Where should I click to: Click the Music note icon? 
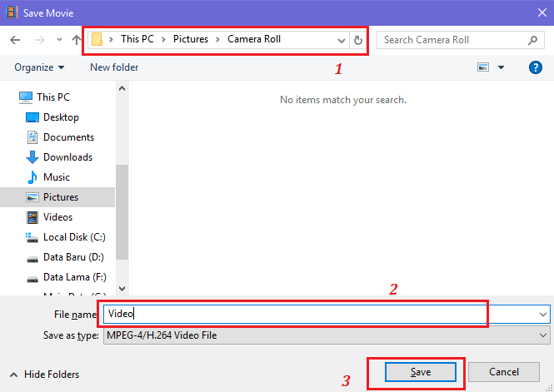coord(32,177)
